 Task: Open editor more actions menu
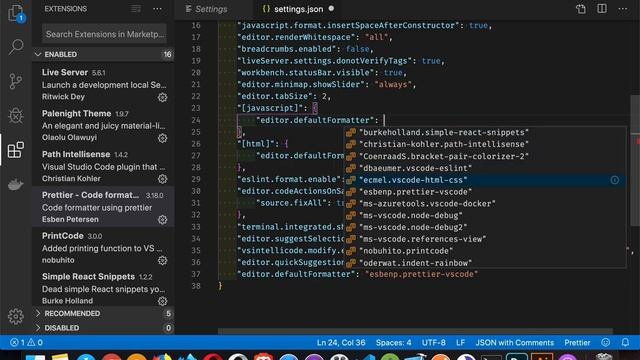point(623,9)
